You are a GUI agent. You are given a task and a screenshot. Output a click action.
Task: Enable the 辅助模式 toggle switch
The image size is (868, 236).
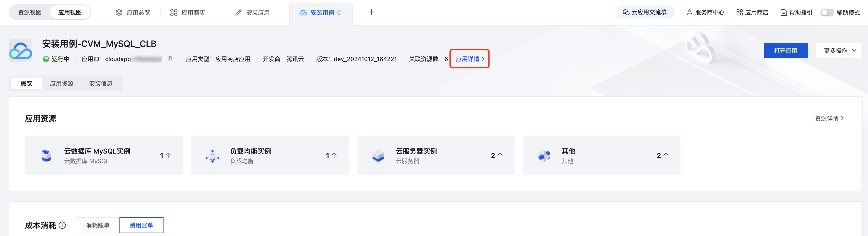tap(827, 13)
